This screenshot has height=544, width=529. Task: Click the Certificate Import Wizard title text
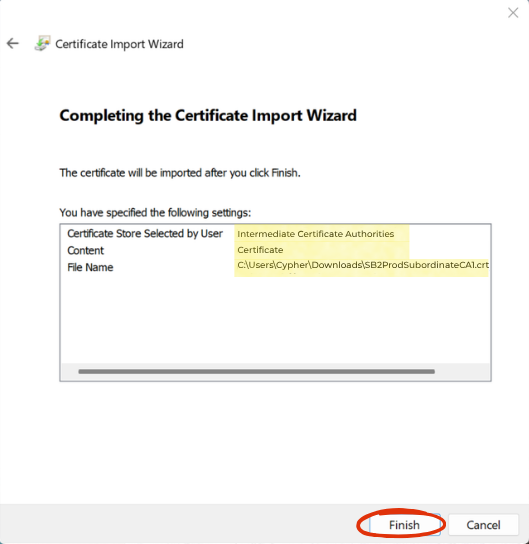pos(119,44)
